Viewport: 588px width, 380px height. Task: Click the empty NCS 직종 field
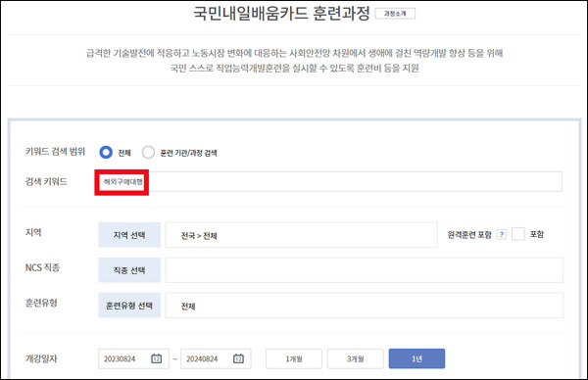(365, 270)
